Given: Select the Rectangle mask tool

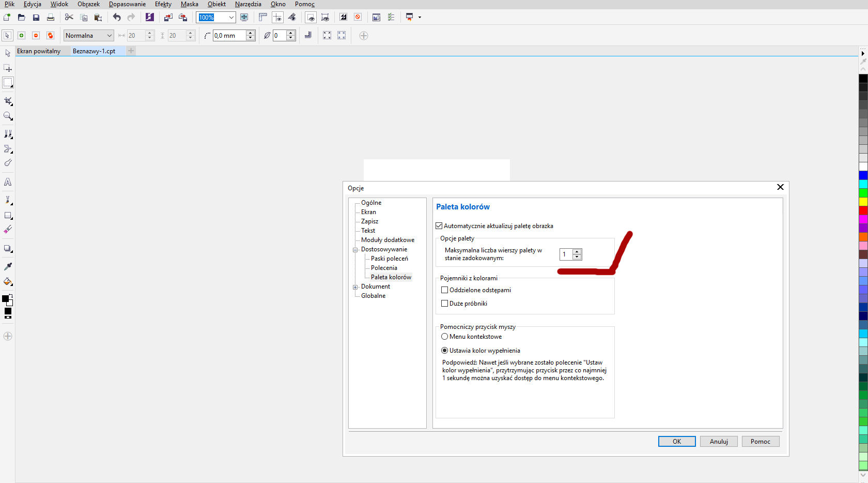Looking at the screenshot, I should coord(8,83).
